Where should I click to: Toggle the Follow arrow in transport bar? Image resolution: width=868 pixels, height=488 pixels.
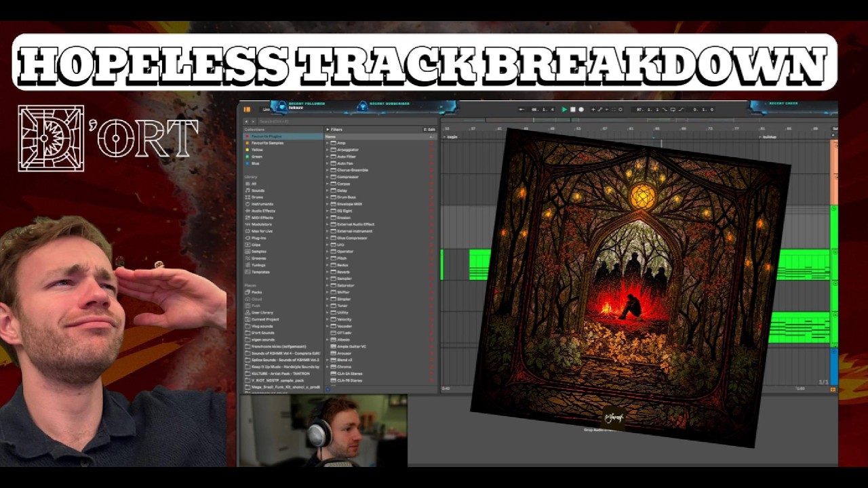[521, 109]
